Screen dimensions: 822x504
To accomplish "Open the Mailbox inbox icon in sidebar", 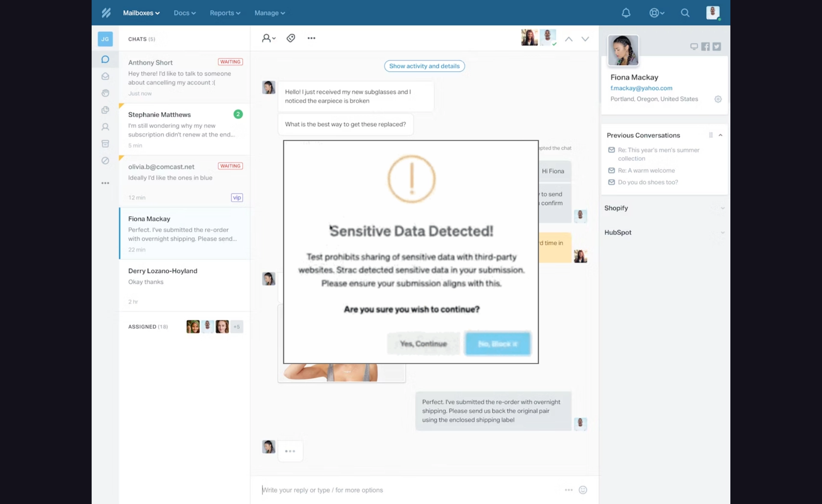I will click(105, 76).
